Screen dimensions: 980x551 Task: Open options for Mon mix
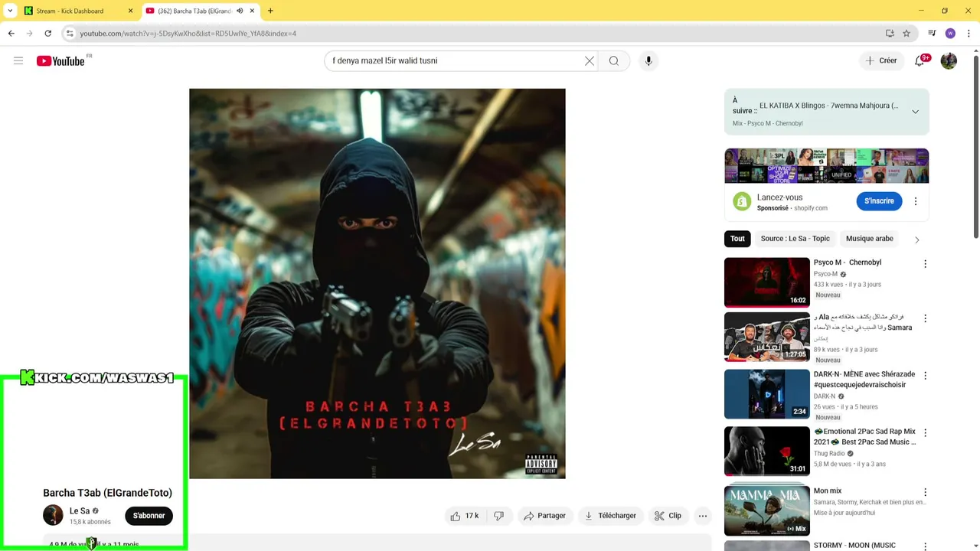pyautogui.click(x=925, y=492)
